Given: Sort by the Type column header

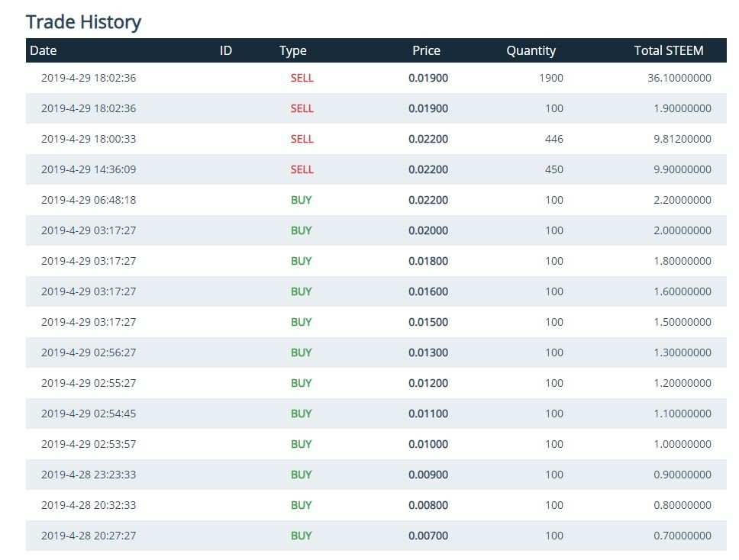Looking at the screenshot, I should tap(292, 51).
